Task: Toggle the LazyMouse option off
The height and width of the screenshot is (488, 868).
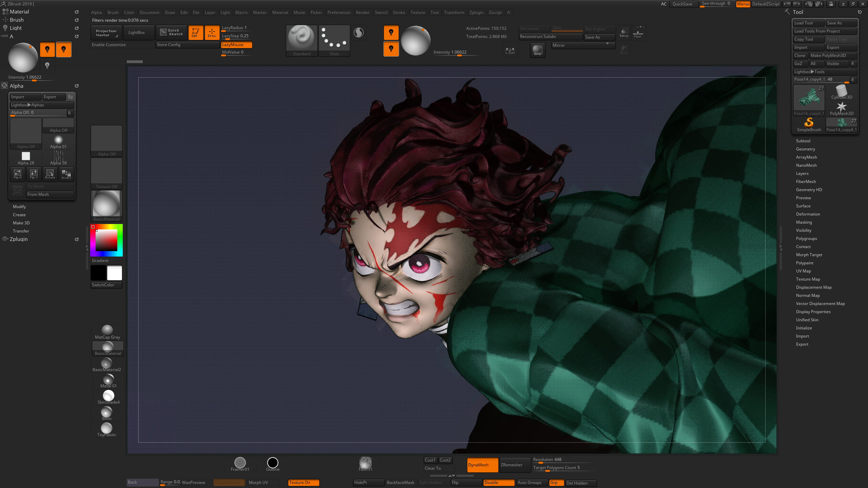Action: pos(236,45)
